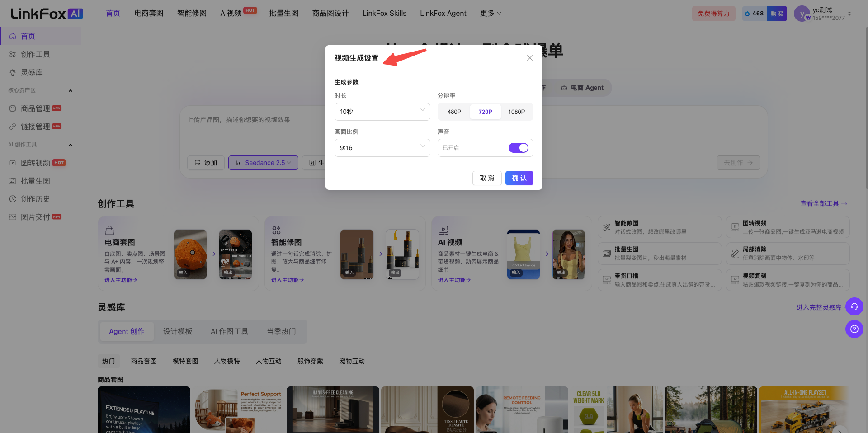Click the 视频复刻 tool icon
This screenshot has width=868, height=433.
click(x=735, y=280)
